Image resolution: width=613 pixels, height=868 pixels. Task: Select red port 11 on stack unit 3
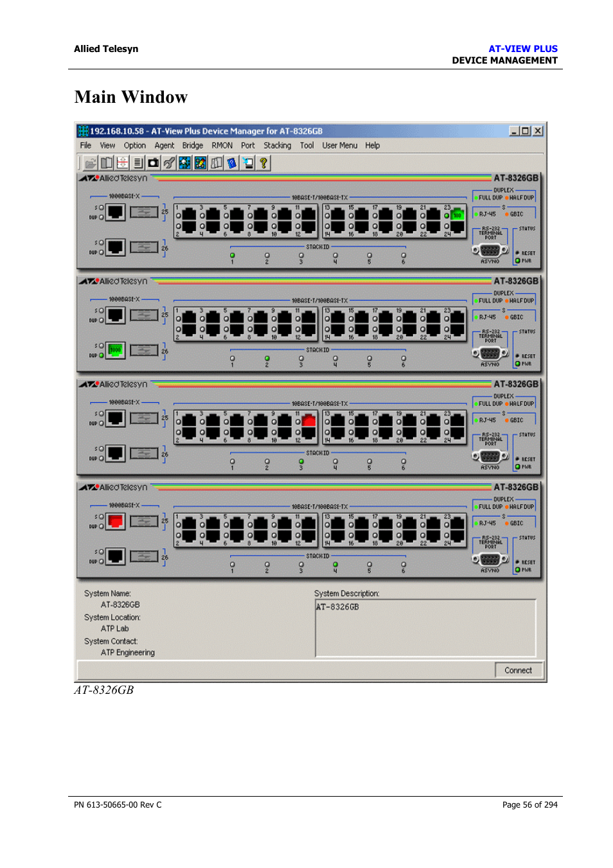coord(309,421)
